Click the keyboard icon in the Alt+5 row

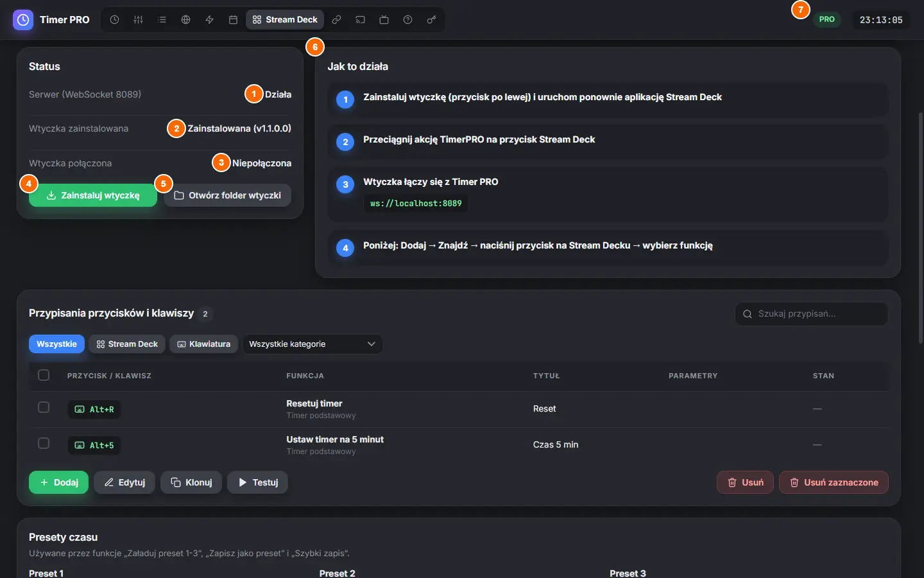(80, 445)
